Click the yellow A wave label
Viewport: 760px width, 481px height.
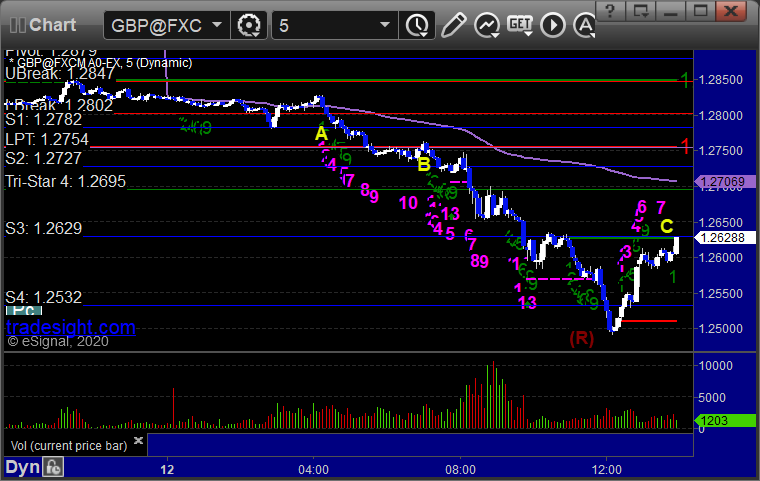[321, 133]
